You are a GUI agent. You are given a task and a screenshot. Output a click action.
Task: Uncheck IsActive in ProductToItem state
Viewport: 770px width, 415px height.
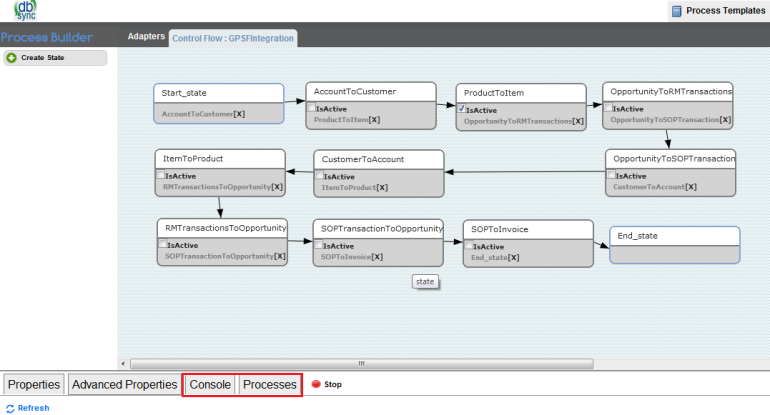[462, 109]
